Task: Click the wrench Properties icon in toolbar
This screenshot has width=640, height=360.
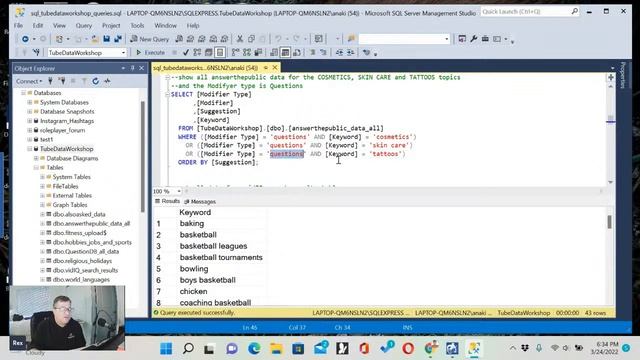Action: point(473,39)
